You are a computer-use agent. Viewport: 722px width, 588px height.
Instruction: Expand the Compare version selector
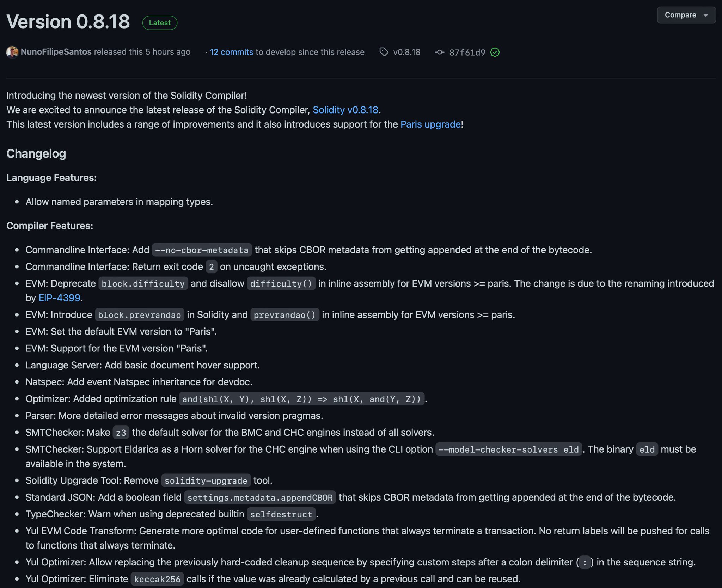click(686, 15)
